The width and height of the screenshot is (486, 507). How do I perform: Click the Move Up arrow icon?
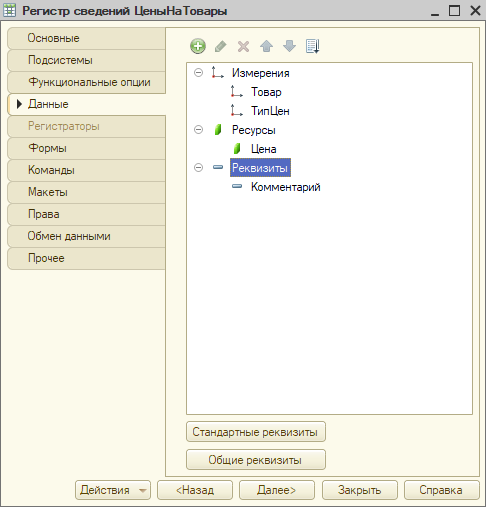[x=266, y=46]
